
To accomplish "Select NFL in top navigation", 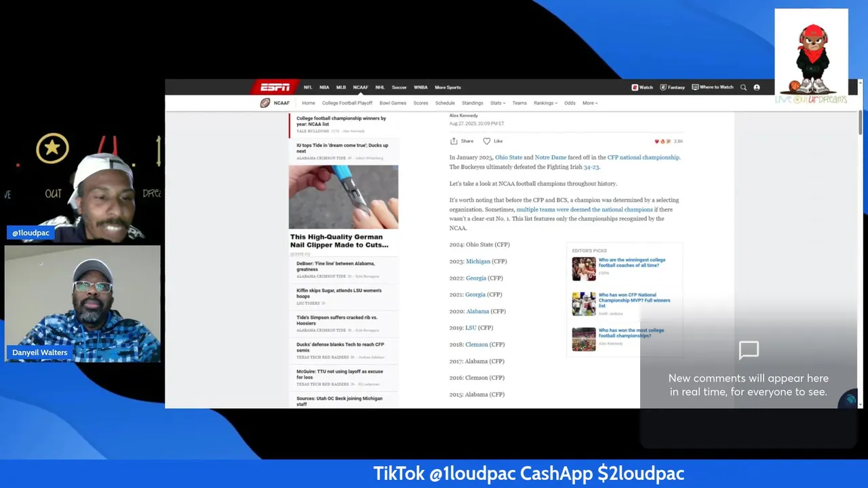I will click(x=308, y=87).
